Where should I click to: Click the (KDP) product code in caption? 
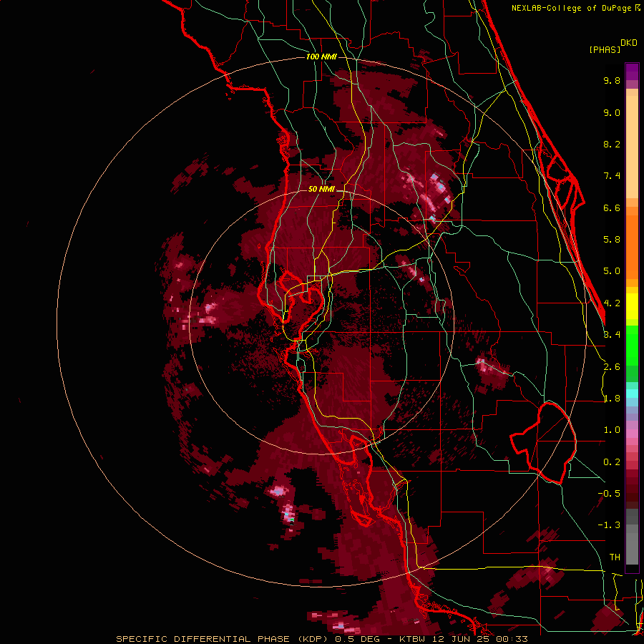(314, 639)
